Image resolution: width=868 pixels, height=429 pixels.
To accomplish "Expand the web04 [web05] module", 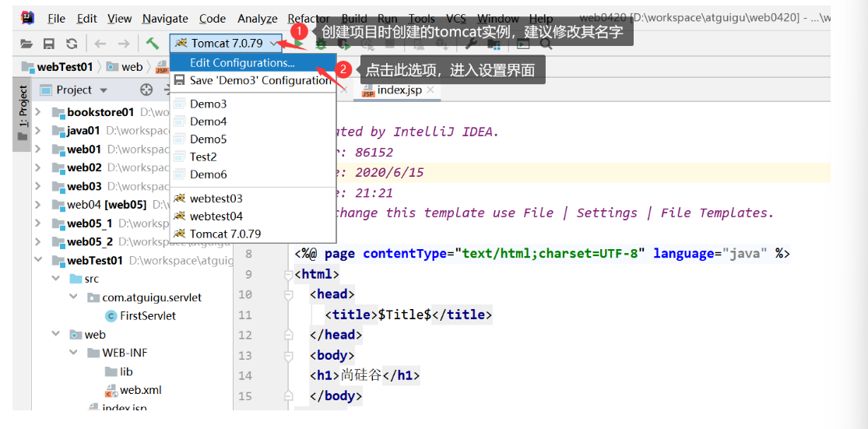I will pyautogui.click(x=38, y=205).
